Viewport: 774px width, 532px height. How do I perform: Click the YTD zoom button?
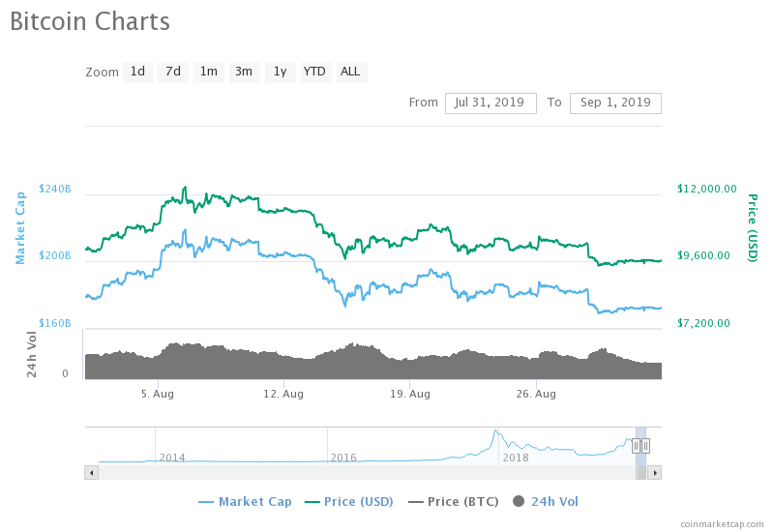314,72
